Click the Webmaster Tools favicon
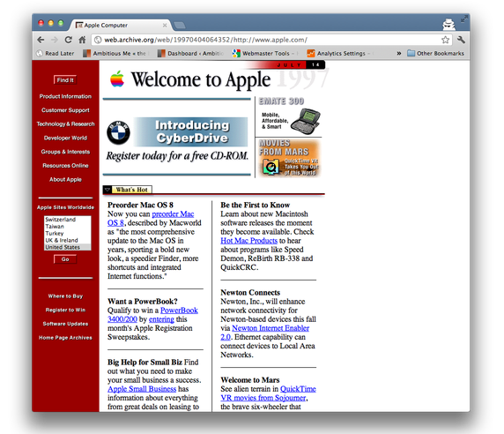The width and height of the screenshot is (504, 434). (x=236, y=54)
